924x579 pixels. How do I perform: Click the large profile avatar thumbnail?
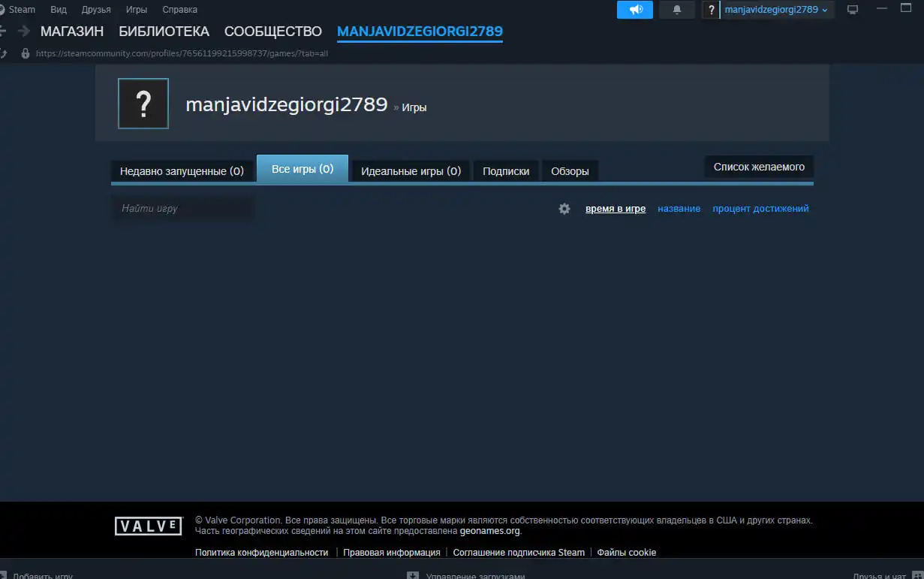coord(143,104)
